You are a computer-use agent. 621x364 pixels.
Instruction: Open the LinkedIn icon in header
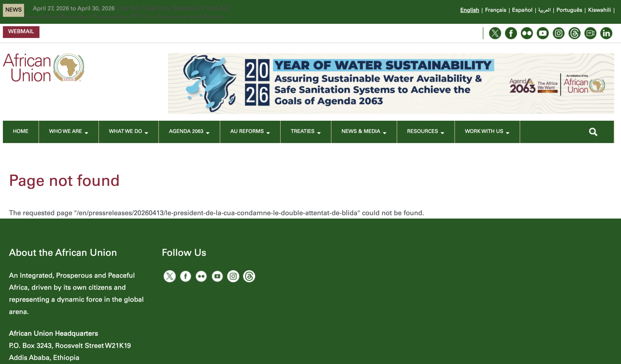[x=606, y=33]
